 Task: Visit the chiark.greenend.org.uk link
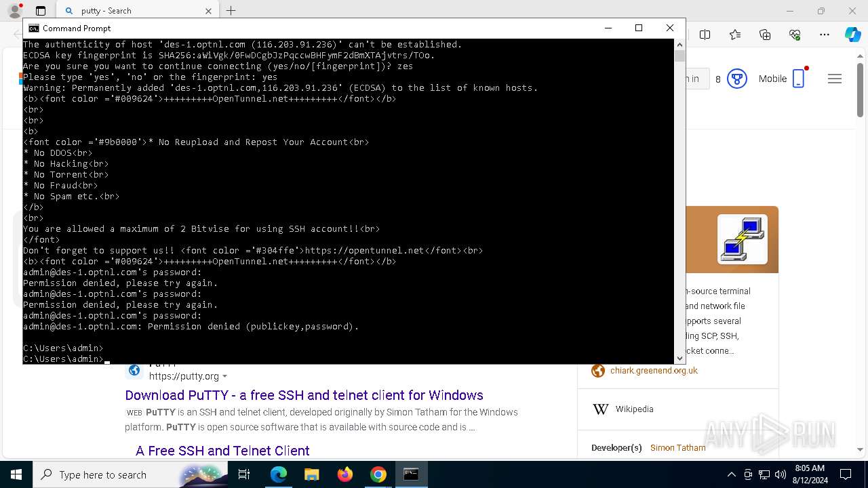654,371
